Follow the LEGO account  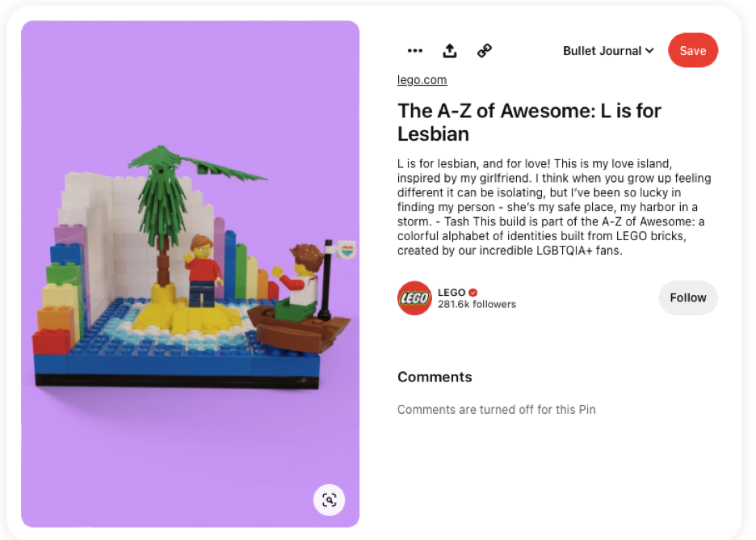click(x=688, y=297)
